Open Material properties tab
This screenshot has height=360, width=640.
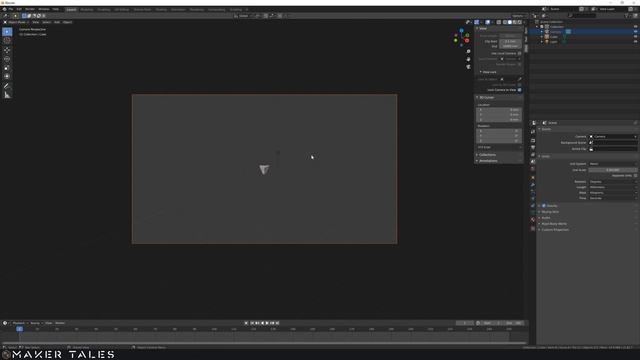533,220
